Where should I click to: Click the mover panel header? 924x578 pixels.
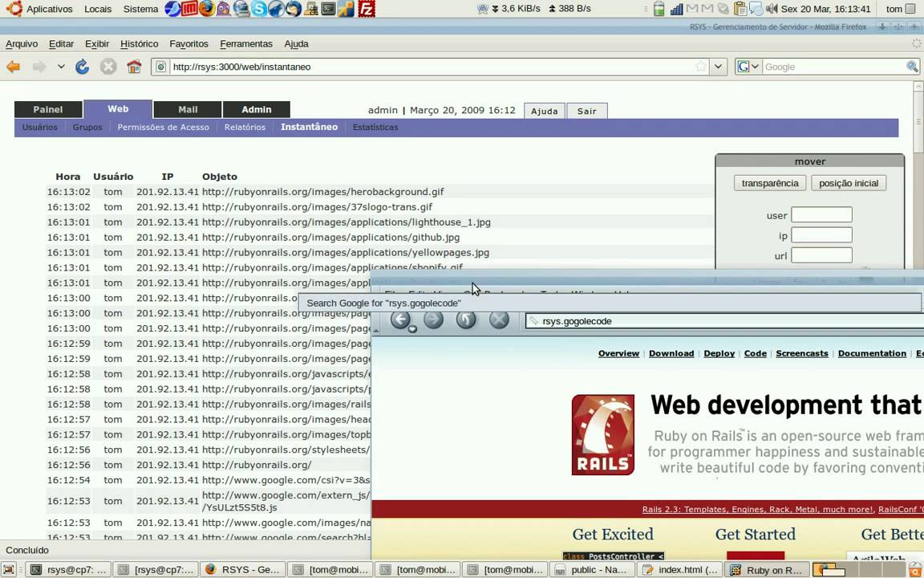pos(809,161)
